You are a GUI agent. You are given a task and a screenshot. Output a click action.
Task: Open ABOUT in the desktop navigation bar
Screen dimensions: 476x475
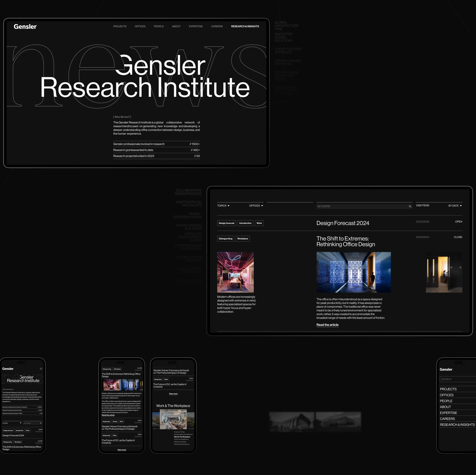tap(176, 26)
